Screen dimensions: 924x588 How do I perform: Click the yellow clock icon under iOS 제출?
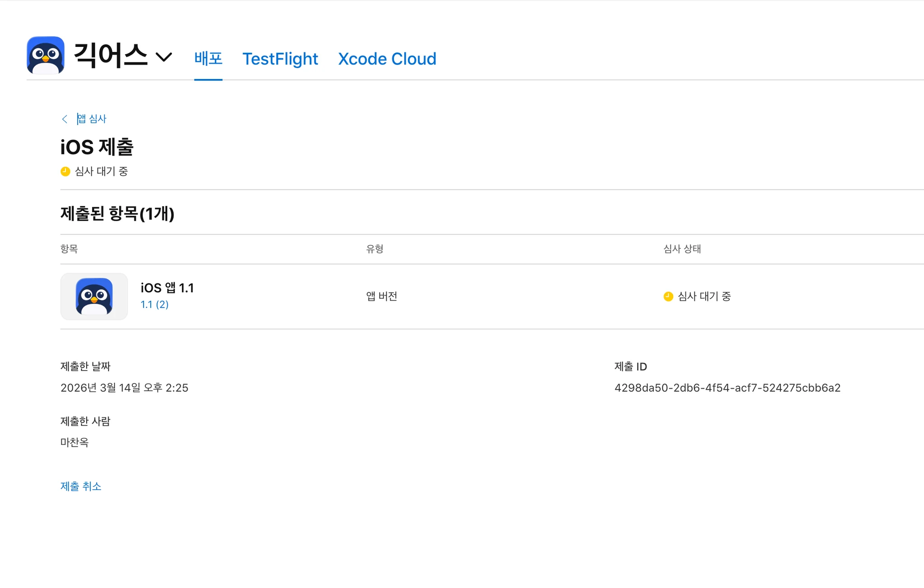click(65, 171)
